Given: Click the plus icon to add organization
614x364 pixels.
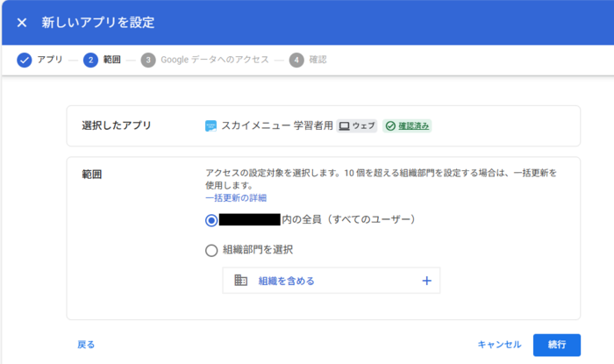Looking at the screenshot, I should coord(427,281).
